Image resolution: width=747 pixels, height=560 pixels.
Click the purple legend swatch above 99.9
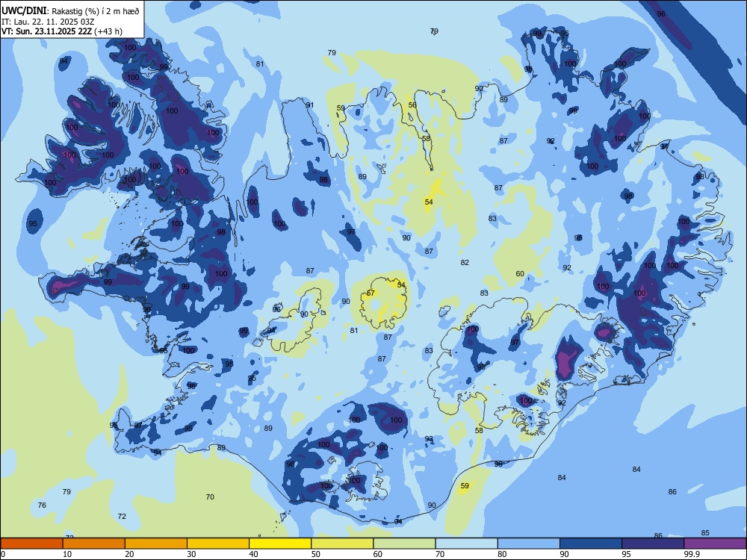tap(715, 544)
